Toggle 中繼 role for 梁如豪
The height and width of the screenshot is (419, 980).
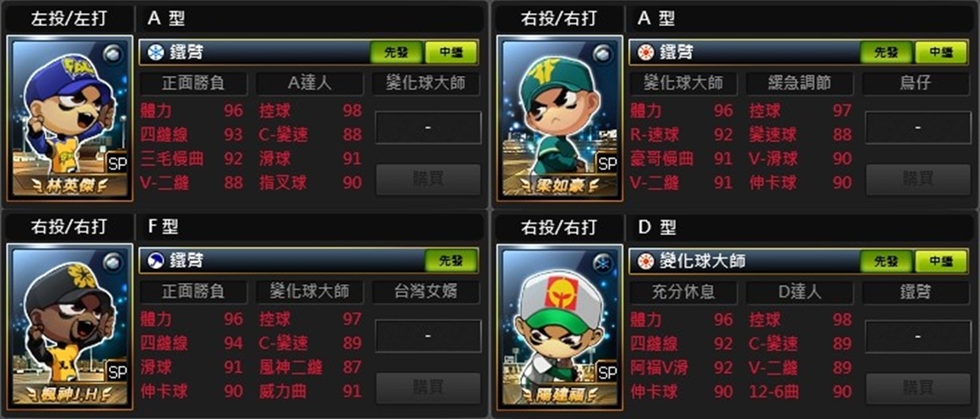tap(941, 52)
